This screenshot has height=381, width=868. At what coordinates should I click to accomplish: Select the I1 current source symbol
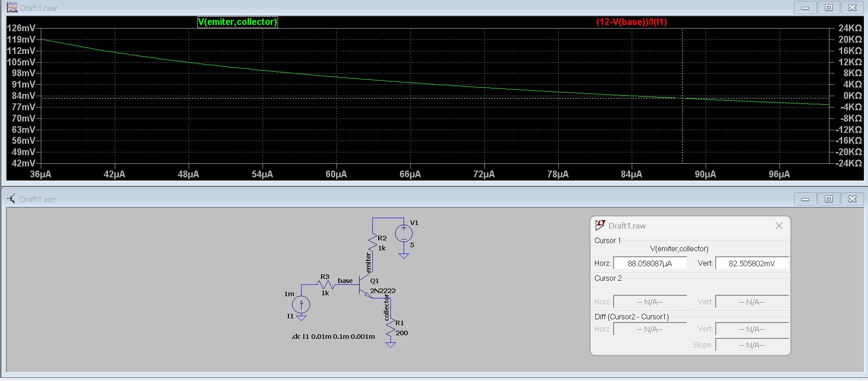click(301, 304)
